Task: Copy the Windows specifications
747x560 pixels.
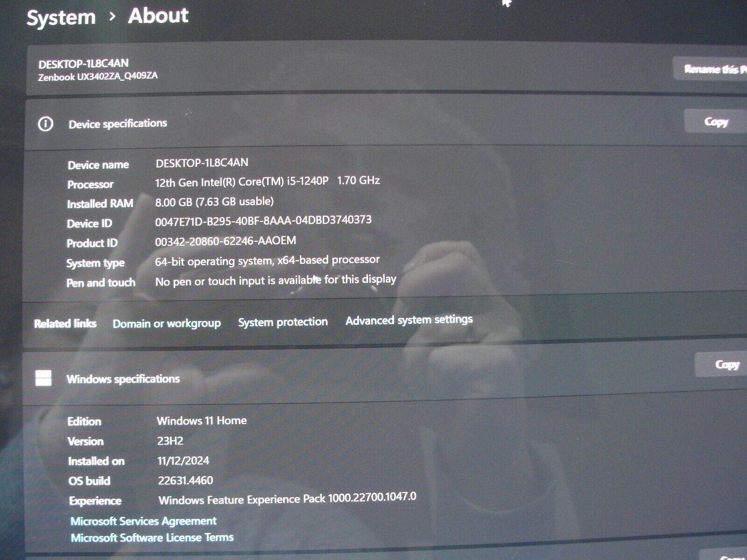Action: (726, 364)
